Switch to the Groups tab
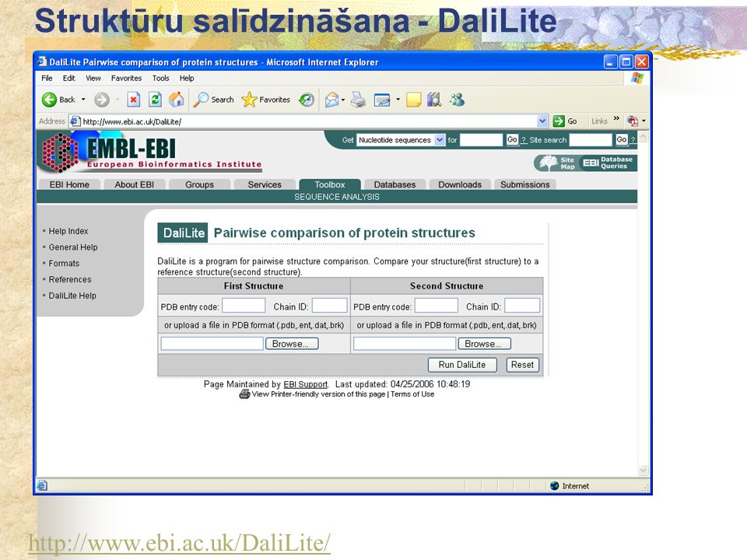Viewport: 747px width, 560px height. [x=200, y=184]
